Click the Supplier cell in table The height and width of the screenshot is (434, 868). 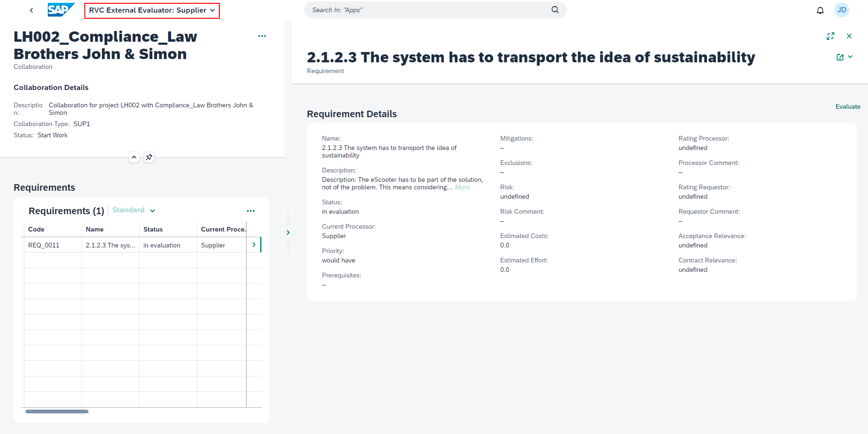222,245
